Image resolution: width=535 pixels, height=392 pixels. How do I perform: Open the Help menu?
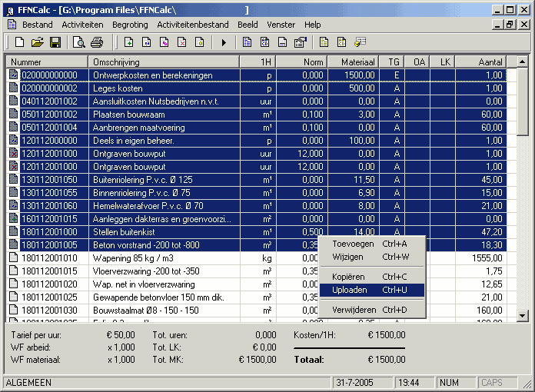point(313,25)
